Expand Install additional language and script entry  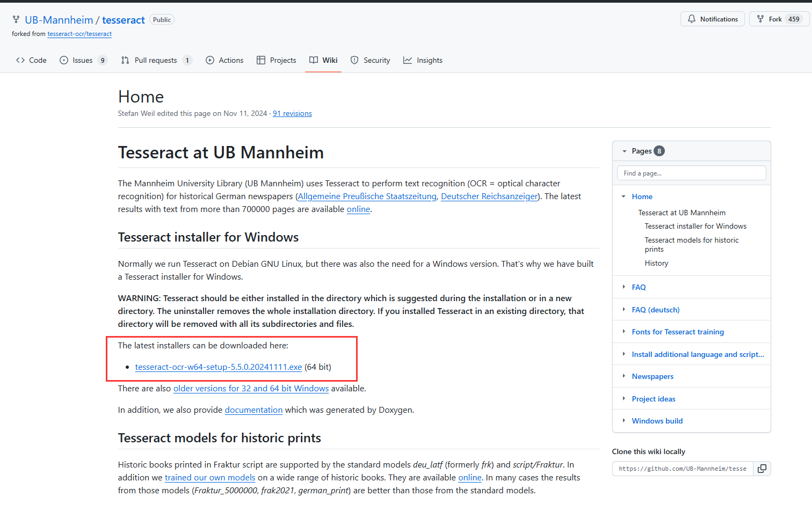pos(624,354)
